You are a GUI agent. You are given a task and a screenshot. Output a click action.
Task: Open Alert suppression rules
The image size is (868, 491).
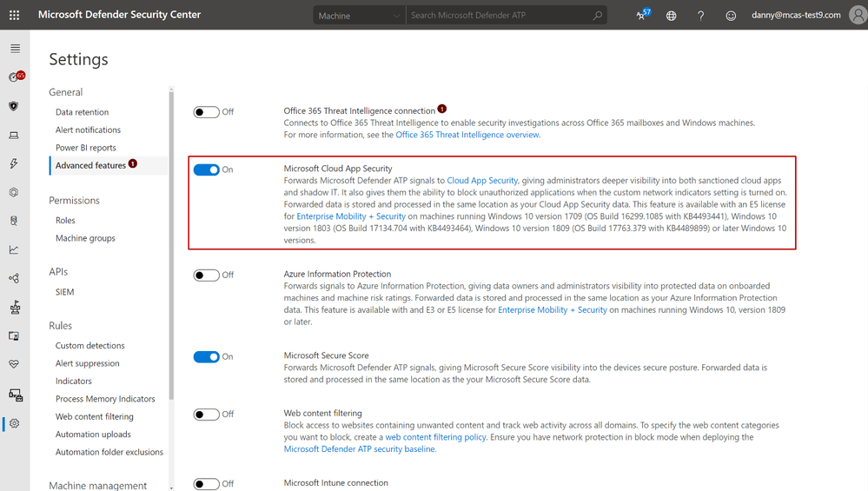tap(88, 363)
